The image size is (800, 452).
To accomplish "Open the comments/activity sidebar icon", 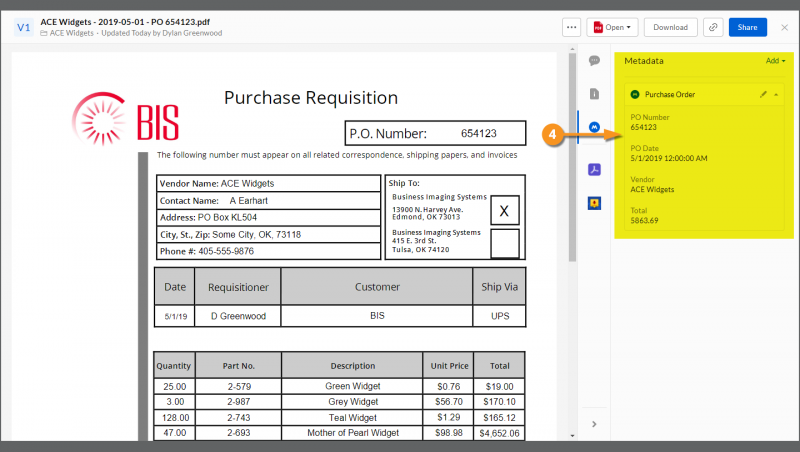I will [594, 61].
